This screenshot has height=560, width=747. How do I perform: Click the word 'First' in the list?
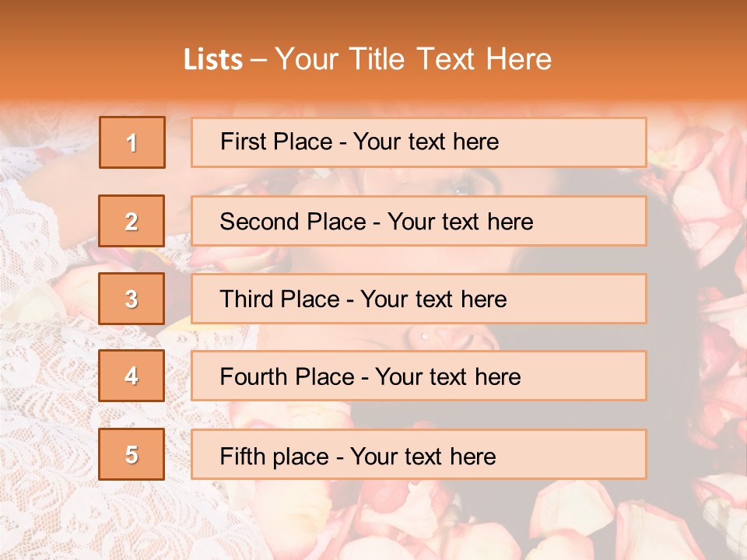click(244, 142)
